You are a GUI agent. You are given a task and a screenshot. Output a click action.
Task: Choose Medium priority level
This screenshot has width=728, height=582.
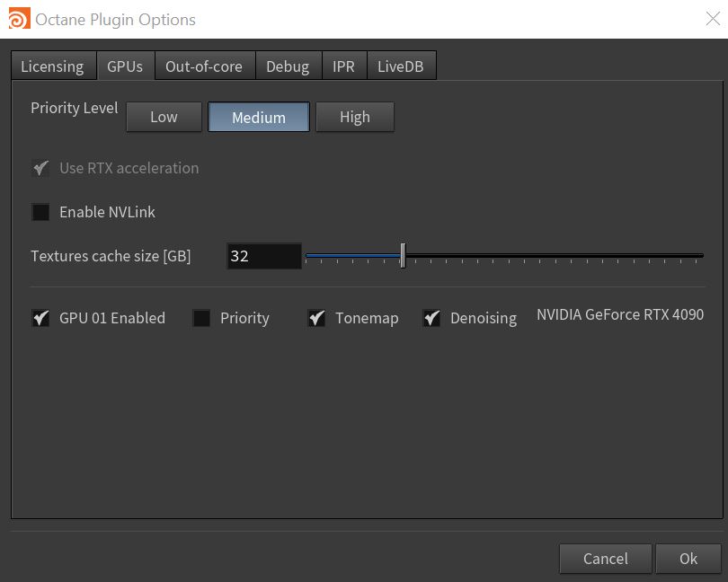[x=259, y=117]
